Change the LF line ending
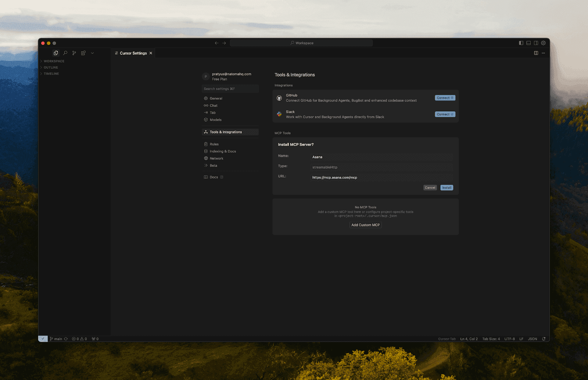 click(521, 339)
